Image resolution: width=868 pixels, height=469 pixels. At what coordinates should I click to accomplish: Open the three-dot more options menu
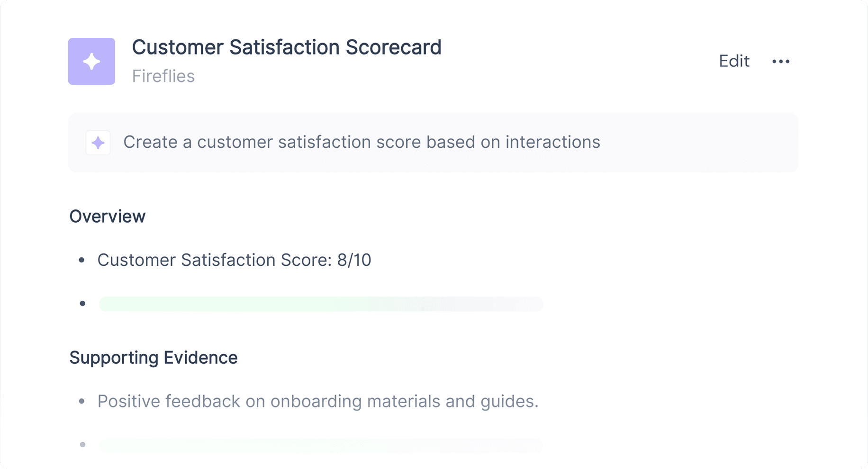781,61
